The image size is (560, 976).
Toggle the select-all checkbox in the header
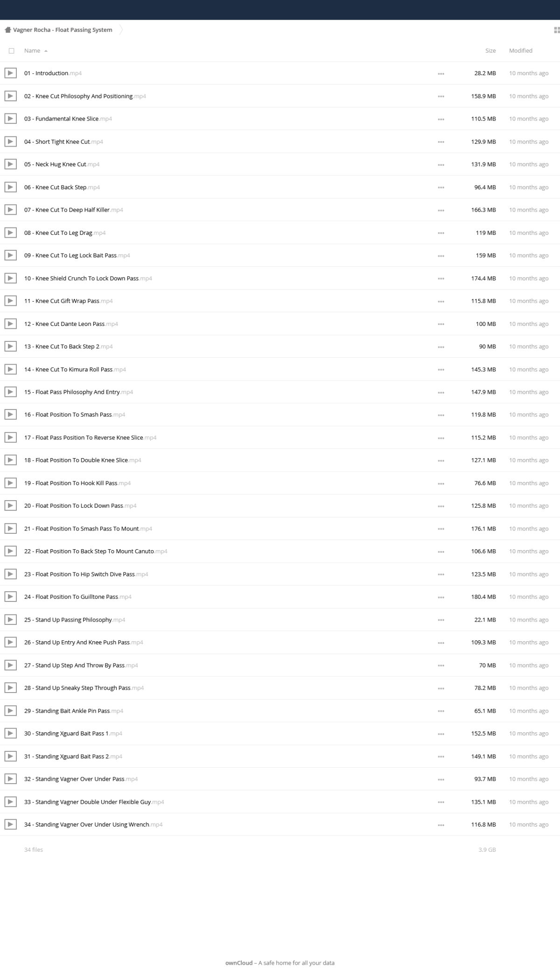[12, 51]
